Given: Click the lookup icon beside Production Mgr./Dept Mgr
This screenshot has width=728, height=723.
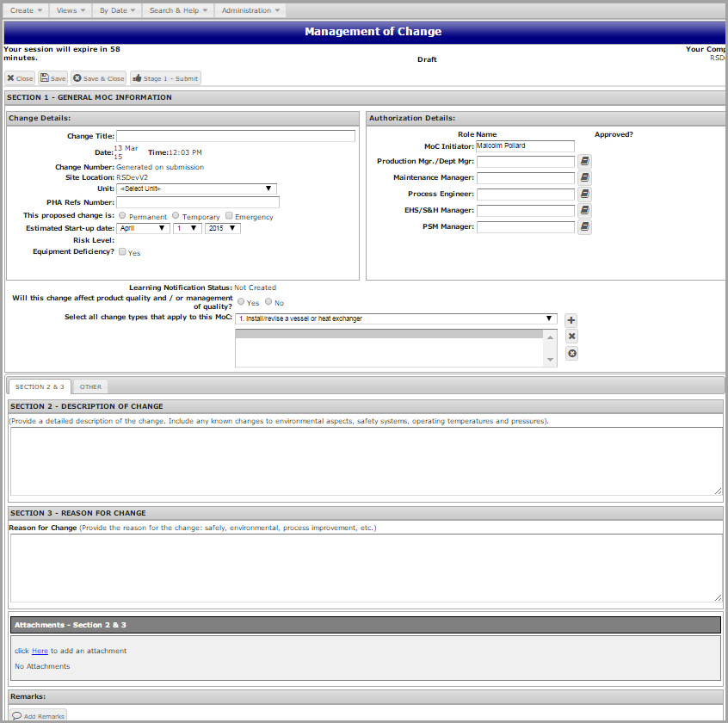Looking at the screenshot, I should [584, 161].
